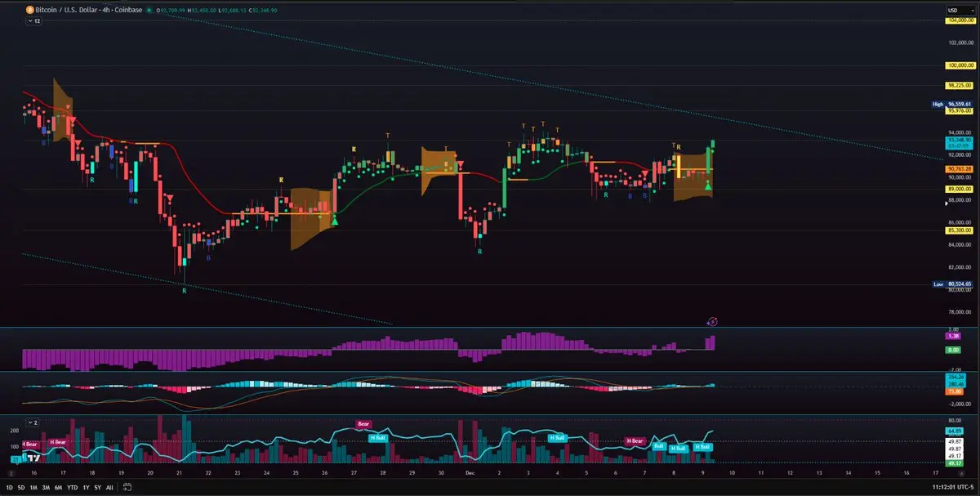Click the purple 1.38 histogram value label
This screenshot has width=980, height=496.
coord(952,336)
